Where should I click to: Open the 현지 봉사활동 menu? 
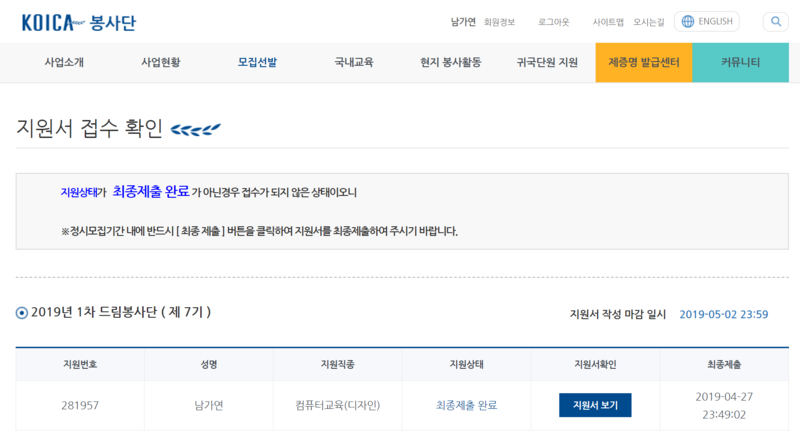pos(451,62)
